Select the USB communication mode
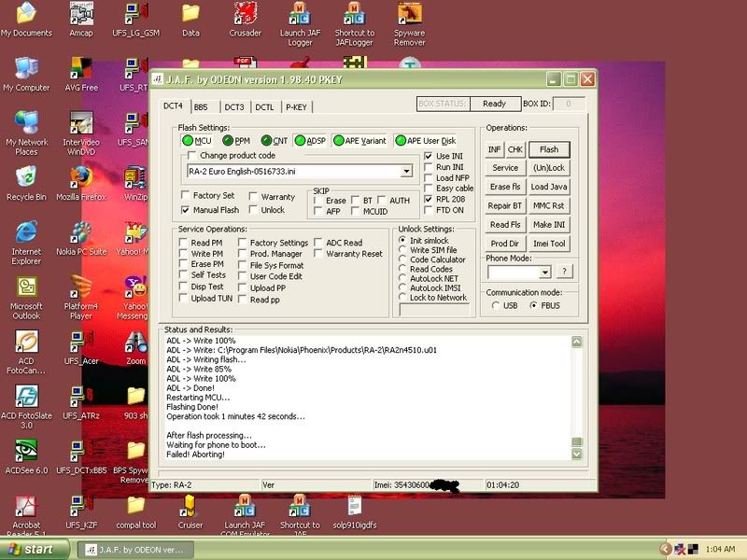Viewport: 747px width, 560px height. coord(496,306)
